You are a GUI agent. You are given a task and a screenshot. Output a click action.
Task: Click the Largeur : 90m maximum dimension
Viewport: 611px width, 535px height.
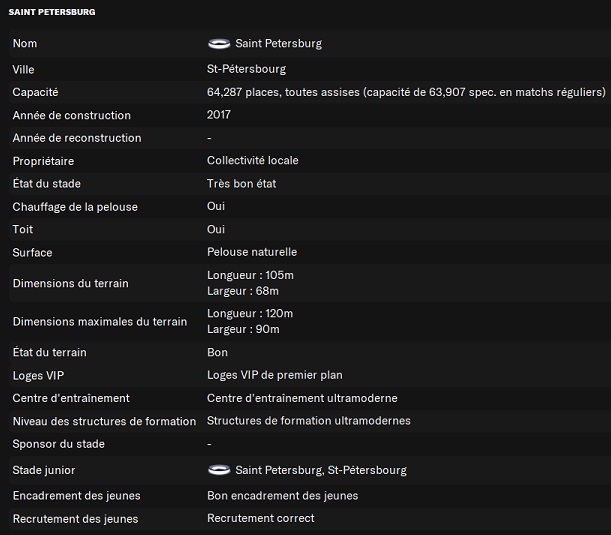coord(243,329)
